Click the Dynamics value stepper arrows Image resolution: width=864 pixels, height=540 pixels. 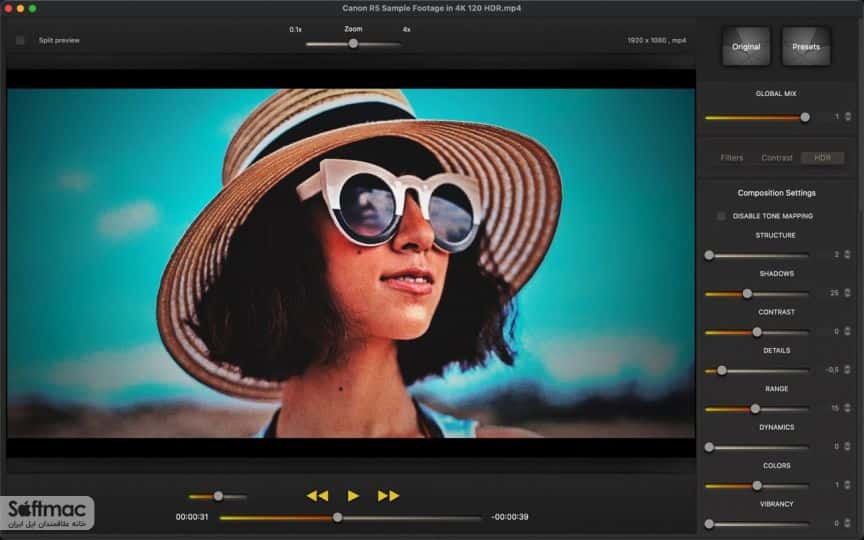847,446
